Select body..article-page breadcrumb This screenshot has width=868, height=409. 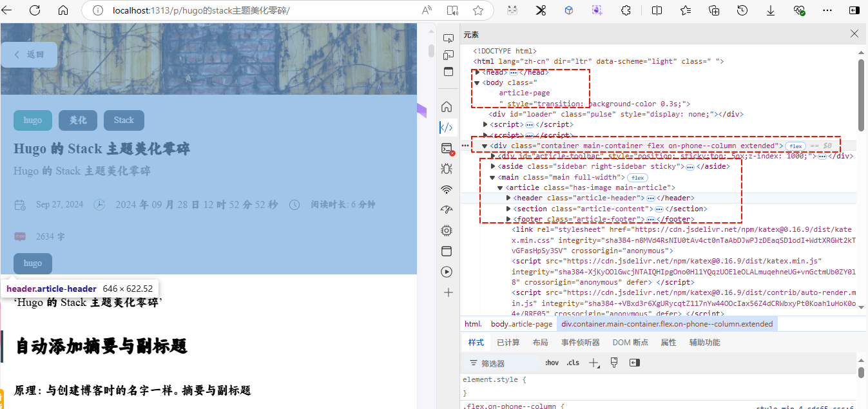(521, 324)
